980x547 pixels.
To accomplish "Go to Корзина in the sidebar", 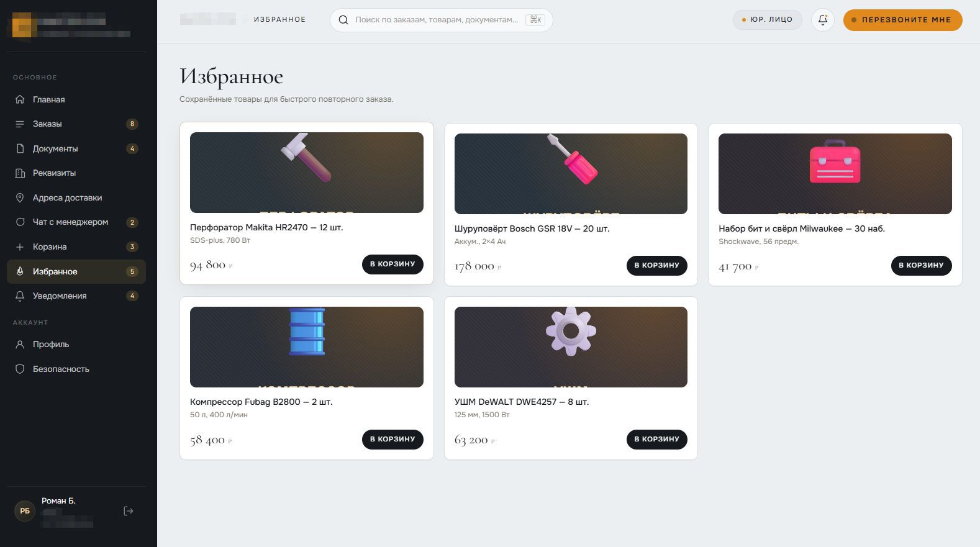I will click(x=76, y=247).
